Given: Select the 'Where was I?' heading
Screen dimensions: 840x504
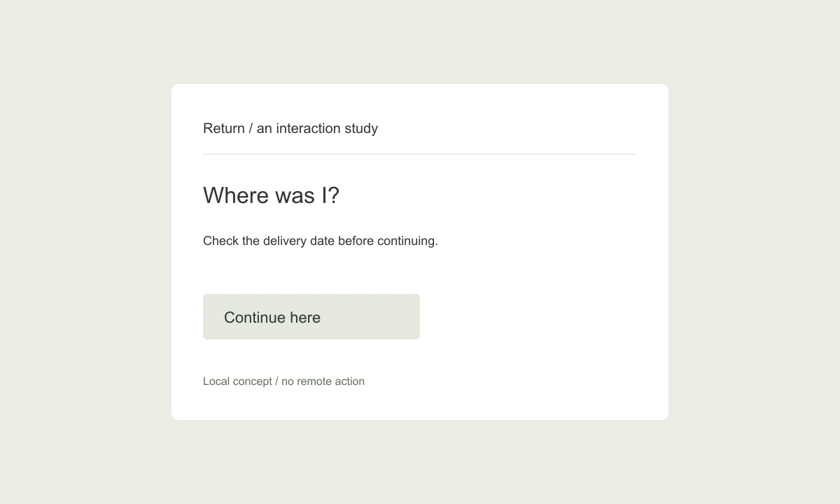Looking at the screenshot, I should click(x=271, y=195).
